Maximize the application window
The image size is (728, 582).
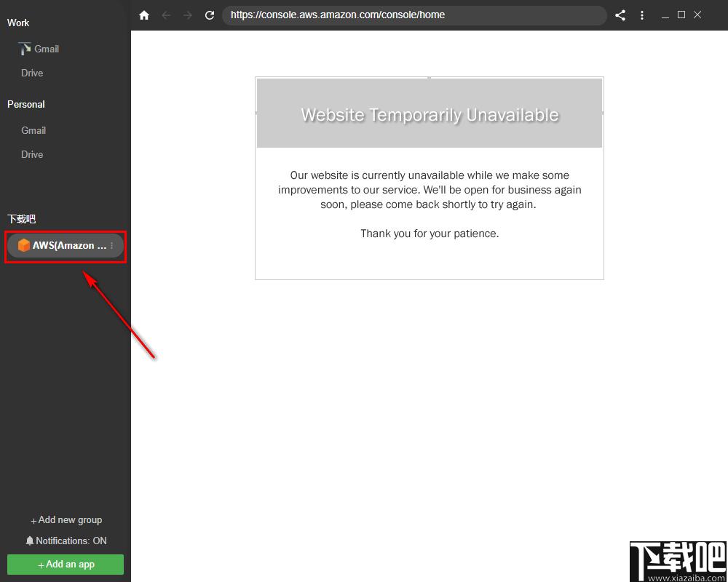click(681, 15)
